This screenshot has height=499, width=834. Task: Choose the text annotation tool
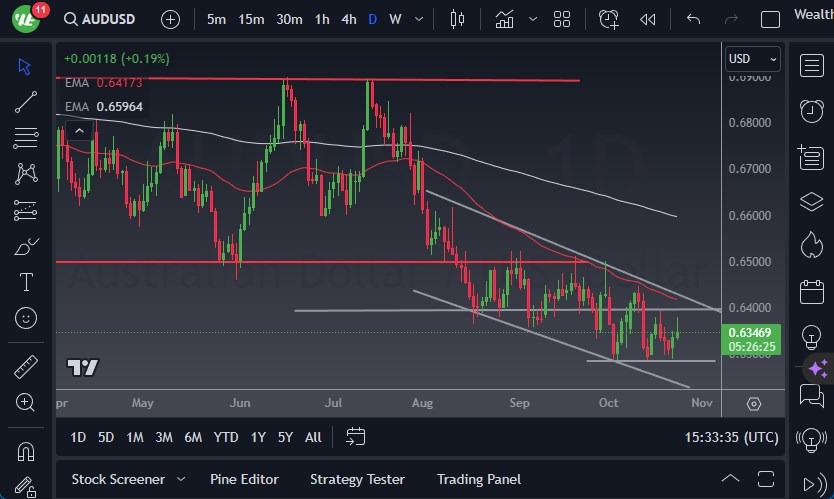point(26,282)
